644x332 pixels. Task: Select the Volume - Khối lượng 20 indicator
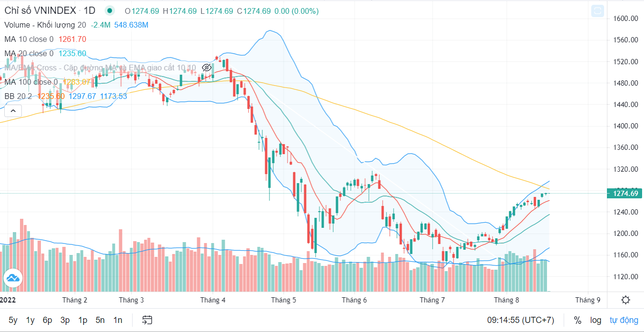45,25
